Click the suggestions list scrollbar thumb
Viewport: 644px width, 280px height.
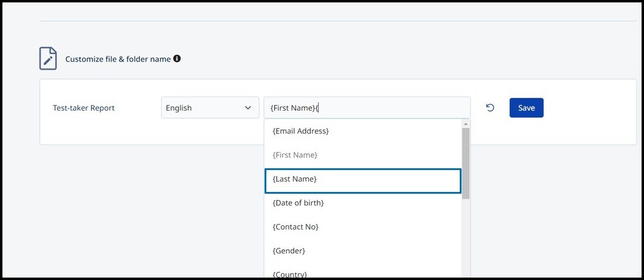[465, 163]
